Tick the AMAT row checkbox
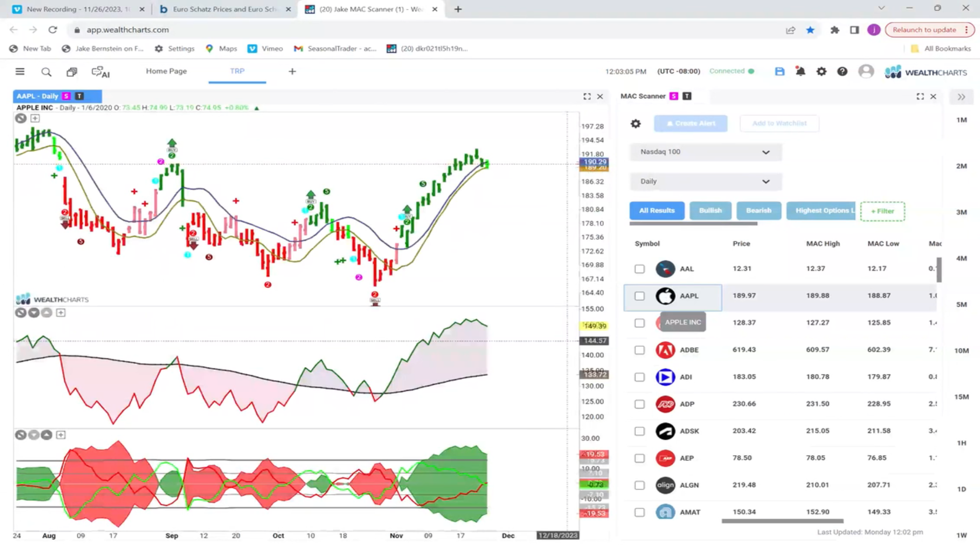The width and height of the screenshot is (980, 551). pyautogui.click(x=640, y=513)
